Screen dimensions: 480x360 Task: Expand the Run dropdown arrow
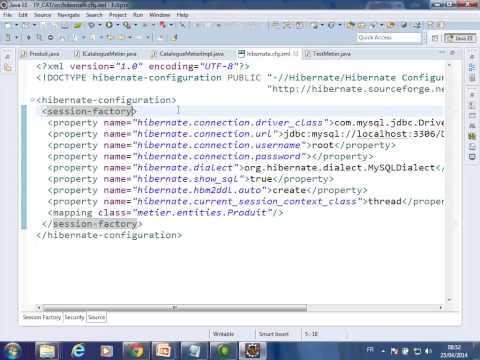click(118, 25)
